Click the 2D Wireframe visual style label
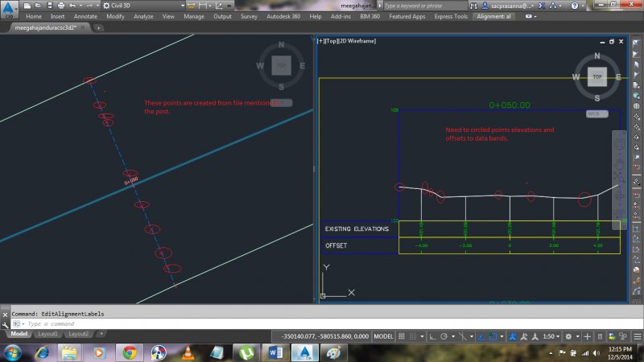Image resolution: width=644 pixels, height=362 pixels. point(356,40)
